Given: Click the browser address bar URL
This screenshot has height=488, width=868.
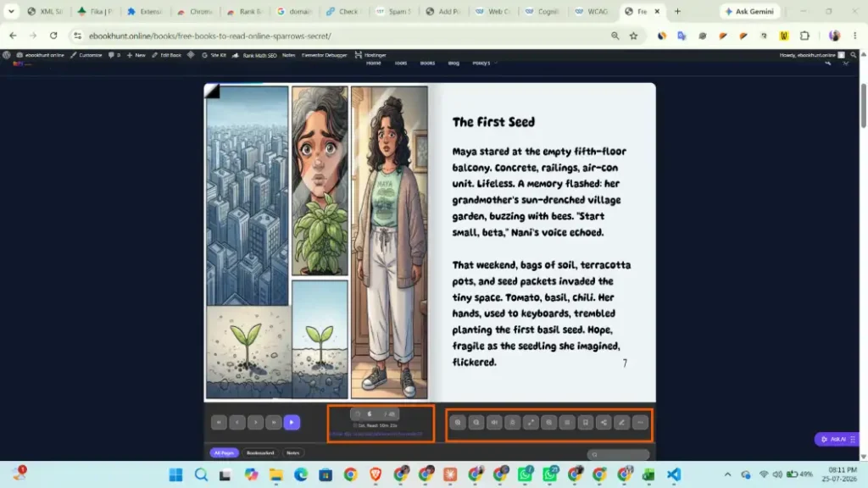Looking at the screenshot, I should point(210,36).
